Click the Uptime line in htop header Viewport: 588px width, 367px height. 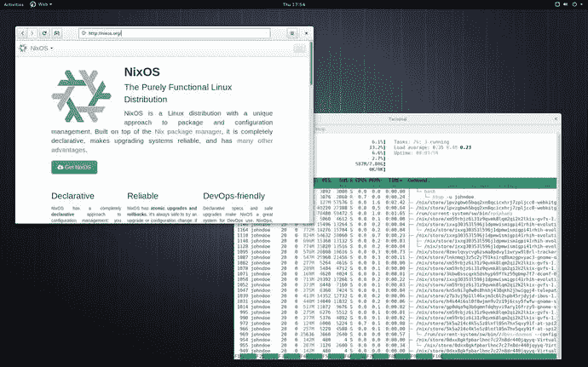416,153
